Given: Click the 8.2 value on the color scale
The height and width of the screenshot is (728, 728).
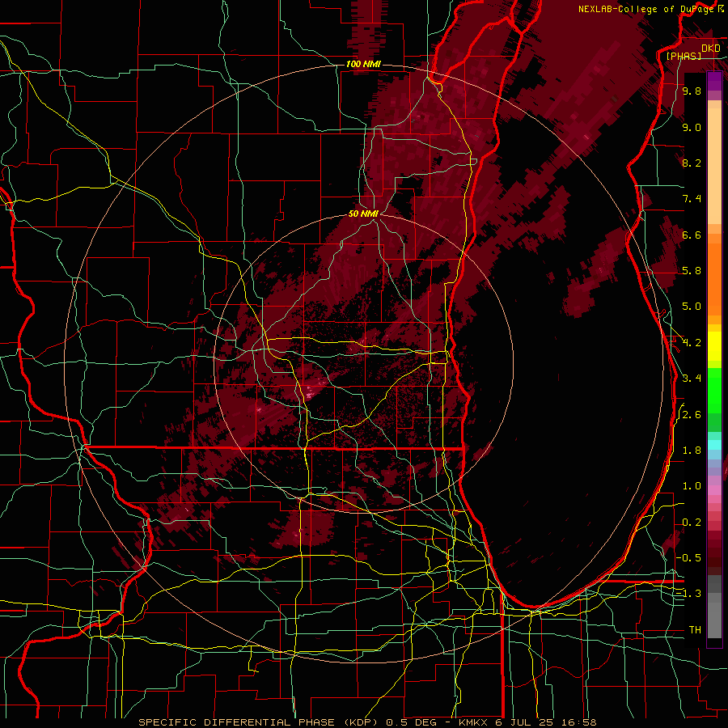Looking at the screenshot, I should tap(692, 163).
